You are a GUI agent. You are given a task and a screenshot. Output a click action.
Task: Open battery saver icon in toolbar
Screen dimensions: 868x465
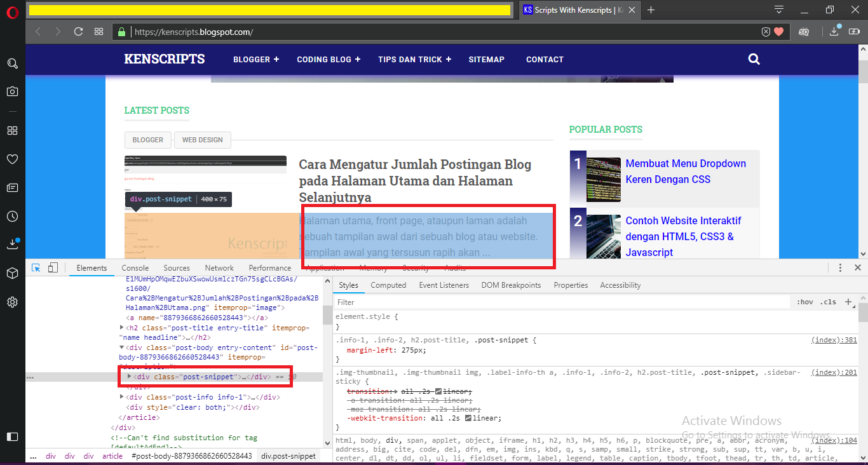coord(855,31)
